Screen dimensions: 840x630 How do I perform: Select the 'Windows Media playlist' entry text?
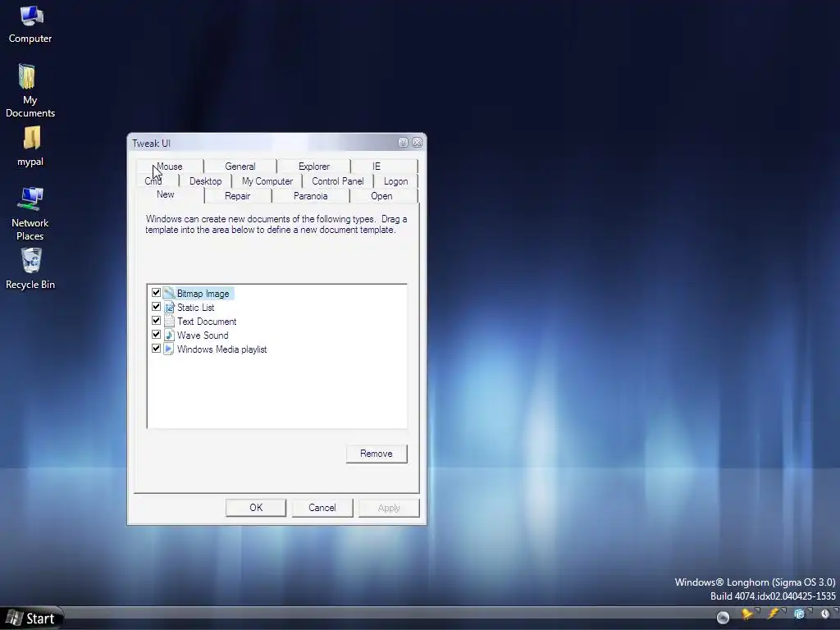(x=221, y=349)
